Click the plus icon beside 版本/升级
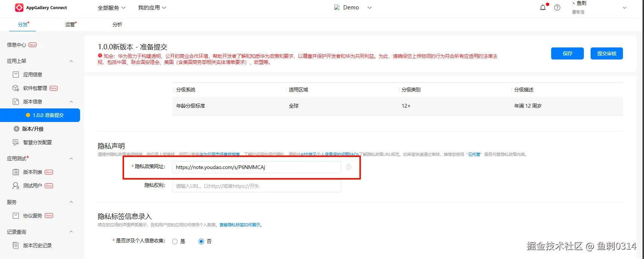 [17, 129]
